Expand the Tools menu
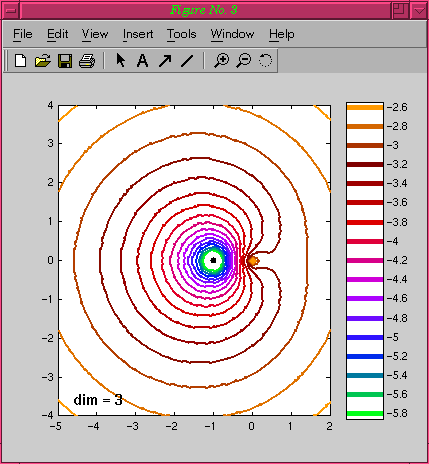This screenshot has height=464, width=429. (182, 34)
